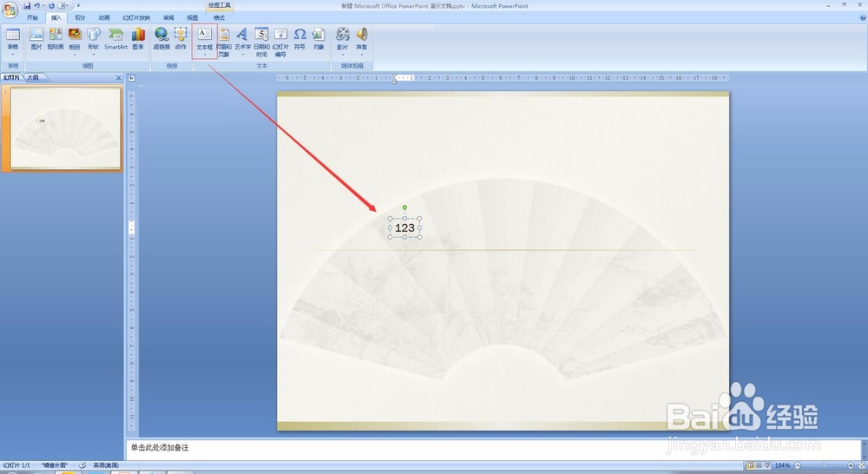The height and width of the screenshot is (474, 868).
Task: Click the language indicator 英语(美国)
Action: tap(106, 465)
